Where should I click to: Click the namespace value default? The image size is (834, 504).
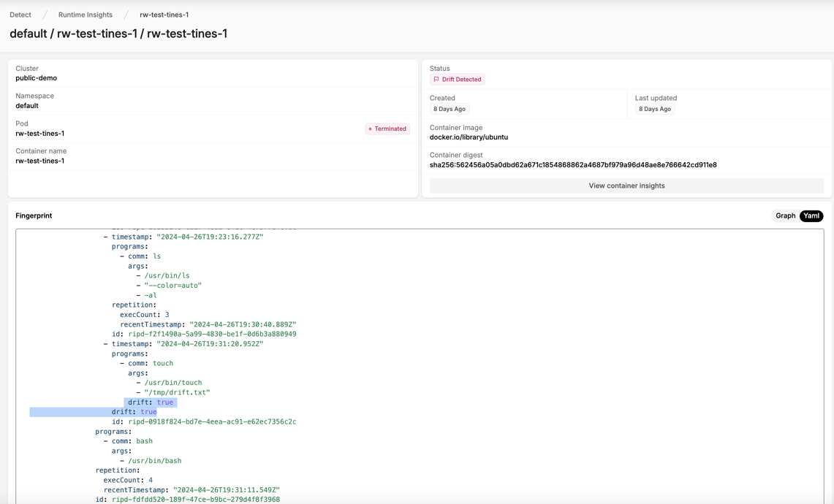pos(27,106)
